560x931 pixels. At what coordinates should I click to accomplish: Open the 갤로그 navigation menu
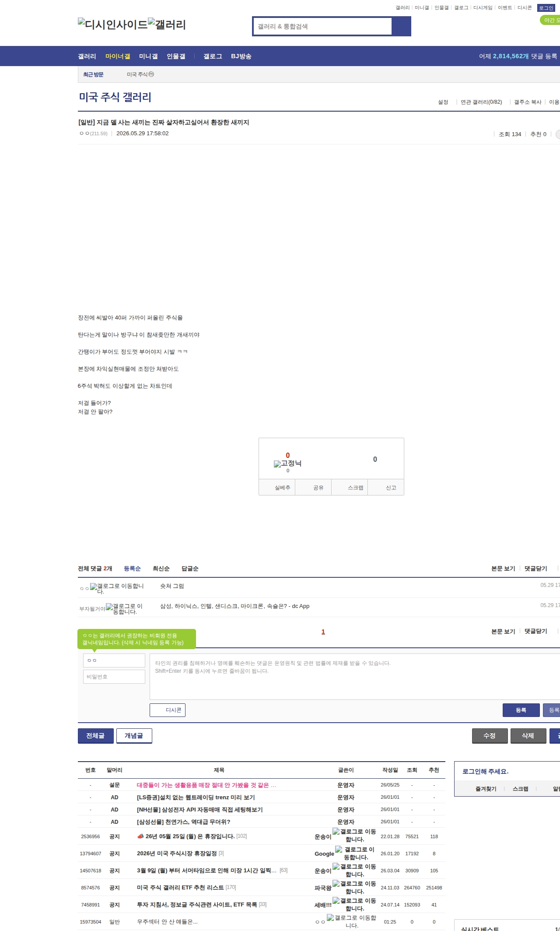point(213,56)
